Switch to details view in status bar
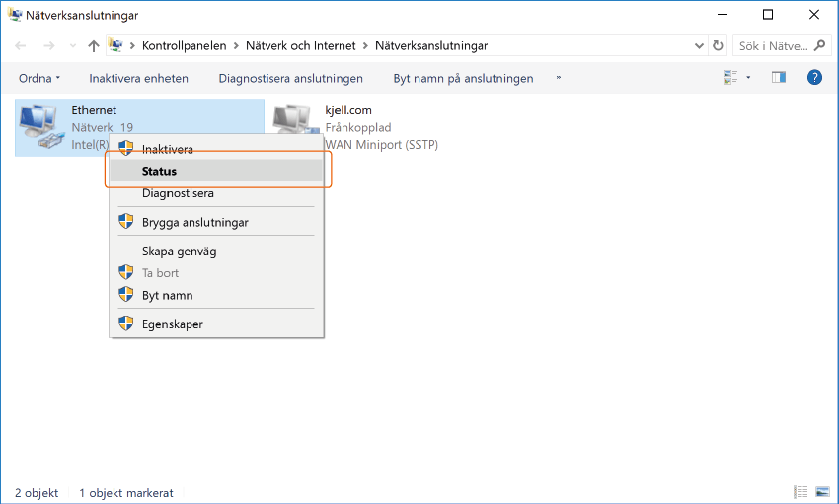The image size is (839, 504). click(801, 492)
